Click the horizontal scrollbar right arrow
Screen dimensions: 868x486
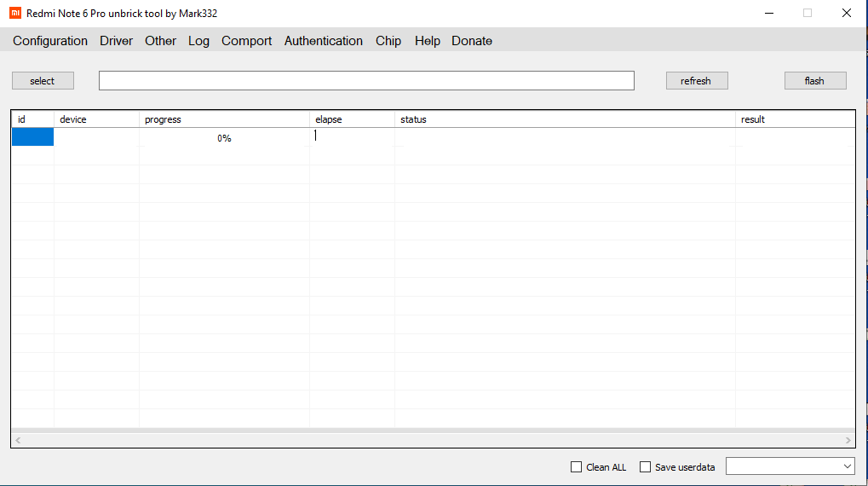point(848,441)
